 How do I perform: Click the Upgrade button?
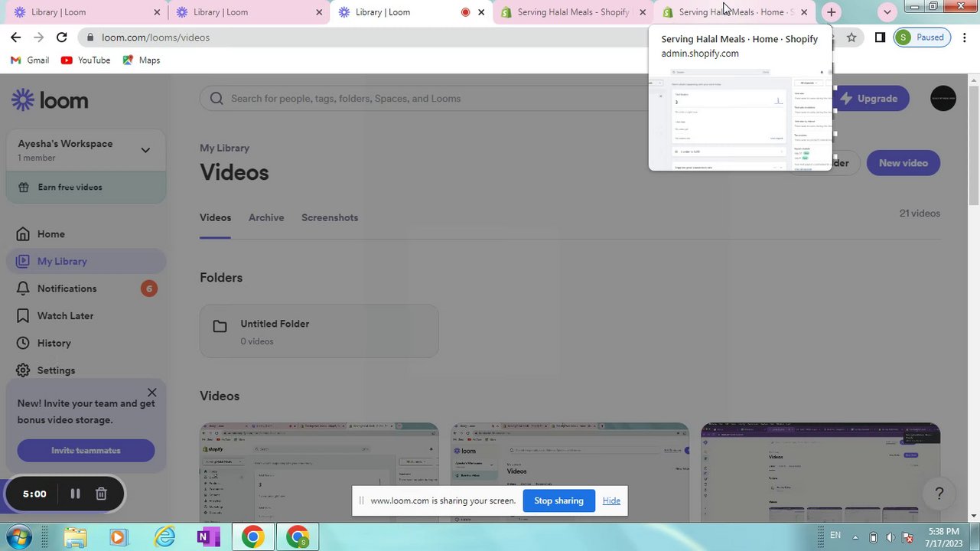869,98
